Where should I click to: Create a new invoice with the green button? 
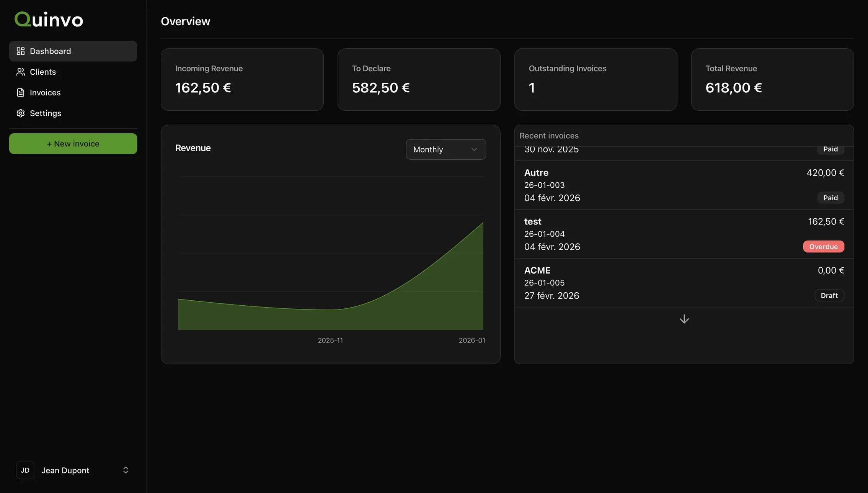point(73,144)
